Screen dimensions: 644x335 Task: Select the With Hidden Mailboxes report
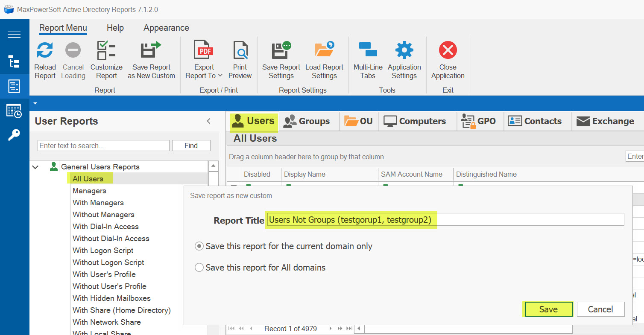coord(111,298)
